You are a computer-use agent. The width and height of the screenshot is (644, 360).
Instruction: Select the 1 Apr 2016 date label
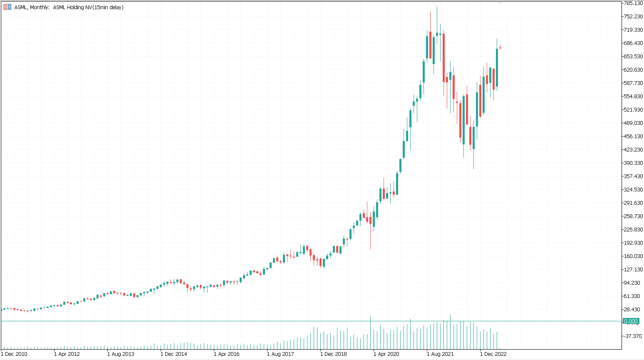[x=227, y=354]
